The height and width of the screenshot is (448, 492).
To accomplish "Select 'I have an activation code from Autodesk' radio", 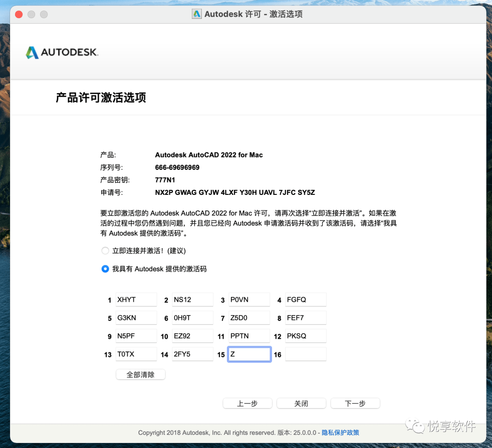I will coord(105,269).
